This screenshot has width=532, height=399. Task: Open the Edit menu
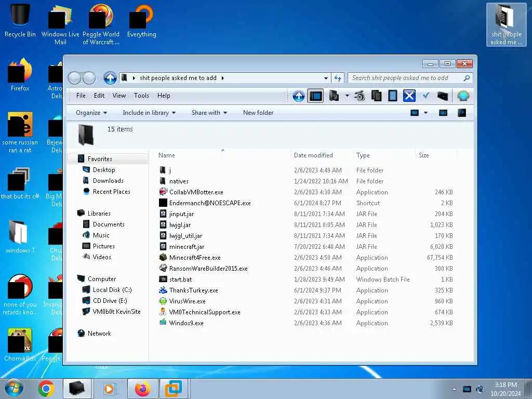(x=99, y=96)
